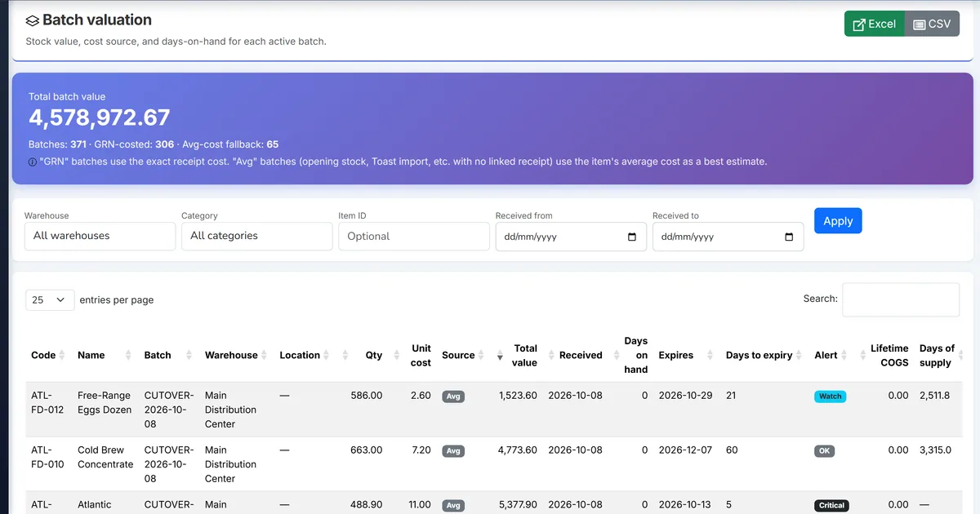The image size is (980, 514).
Task: Click the info icon in the GRN note
Action: coord(33,162)
